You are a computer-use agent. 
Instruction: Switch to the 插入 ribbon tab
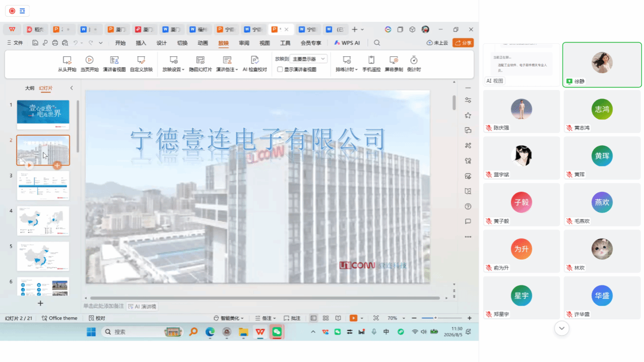coord(141,43)
